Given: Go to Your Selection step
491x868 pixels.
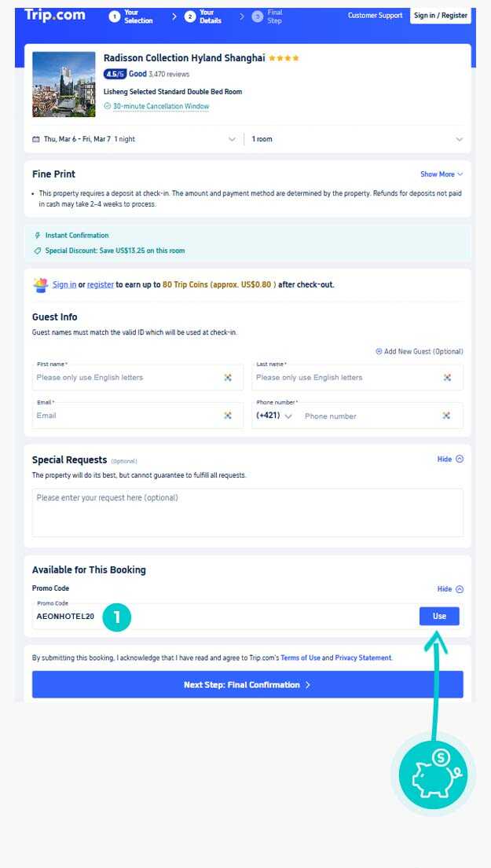Looking at the screenshot, I should pyautogui.click(x=132, y=16).
